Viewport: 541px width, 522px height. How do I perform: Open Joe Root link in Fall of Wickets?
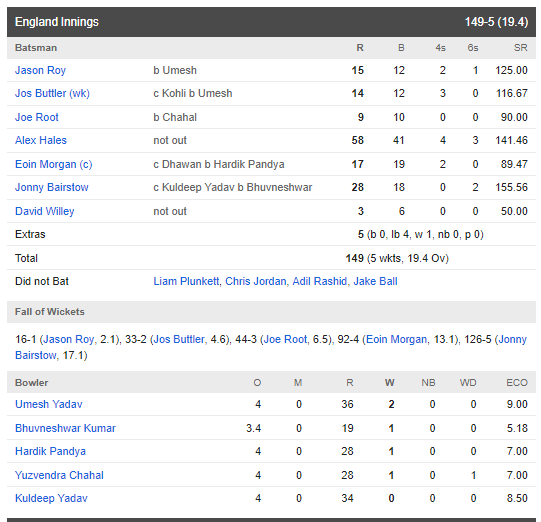(x=285, y=339)
